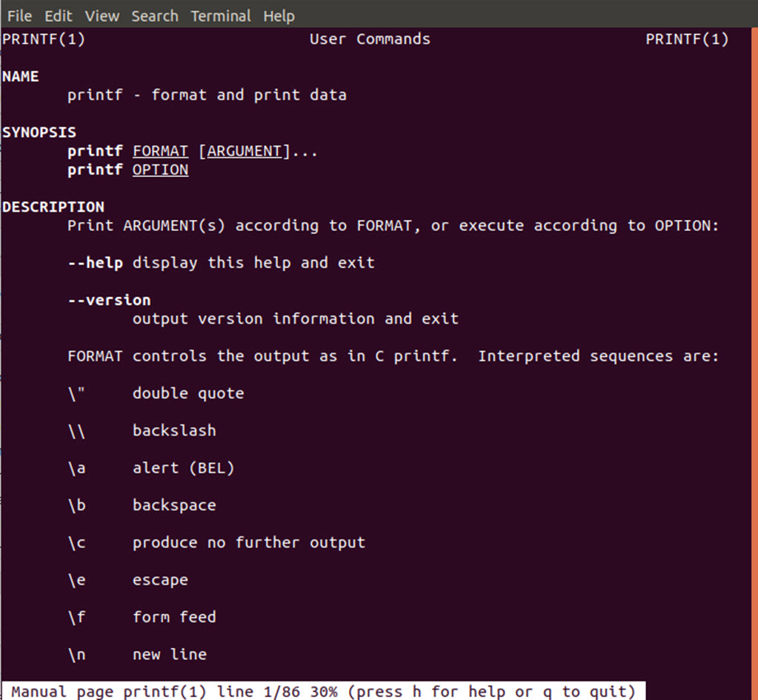
Task: Click the DESCRIPTION section heading
Action: (53, 207)
